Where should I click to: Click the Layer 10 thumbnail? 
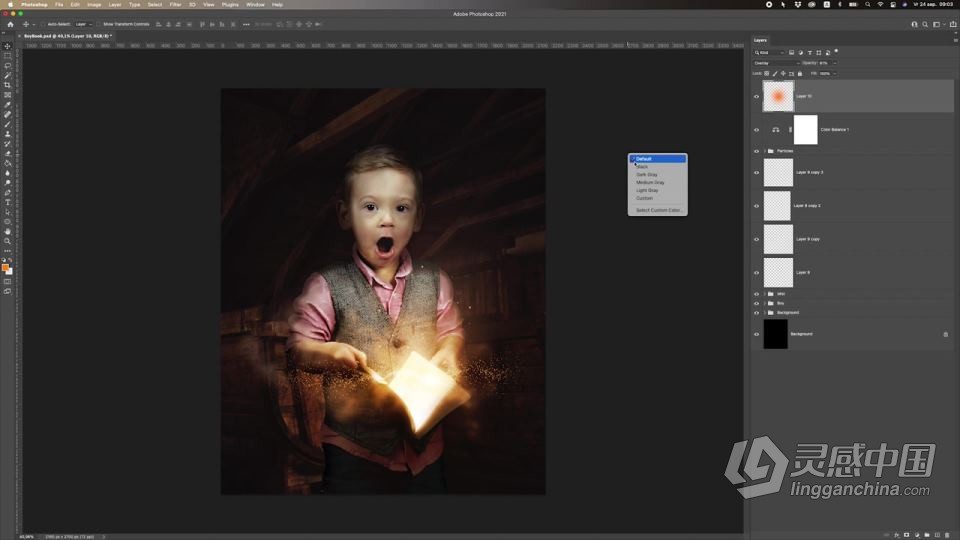(778, 97)
